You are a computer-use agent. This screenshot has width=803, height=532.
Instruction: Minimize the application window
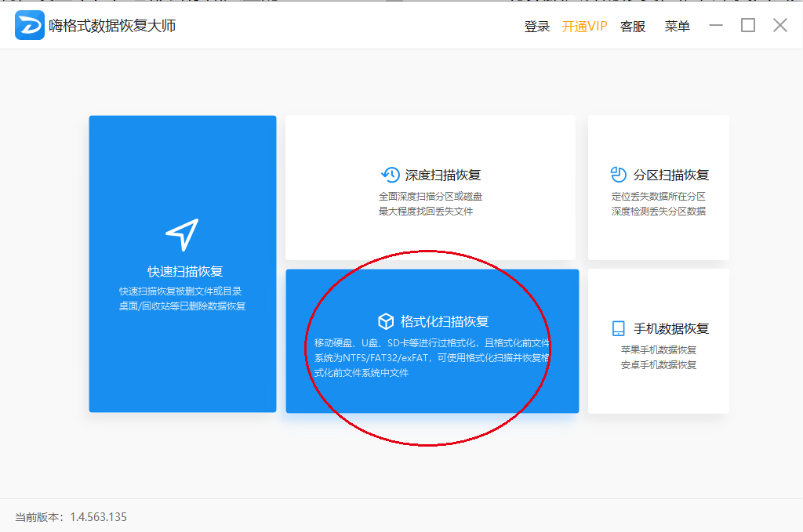(716, 25)
